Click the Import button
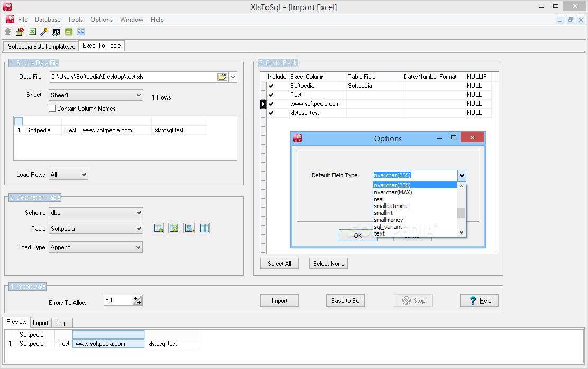Screen dimensions: 588x369 (279, 301)
